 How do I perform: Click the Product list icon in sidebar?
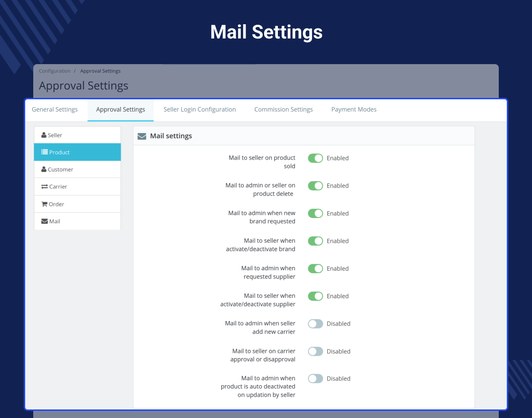(45, 152)
